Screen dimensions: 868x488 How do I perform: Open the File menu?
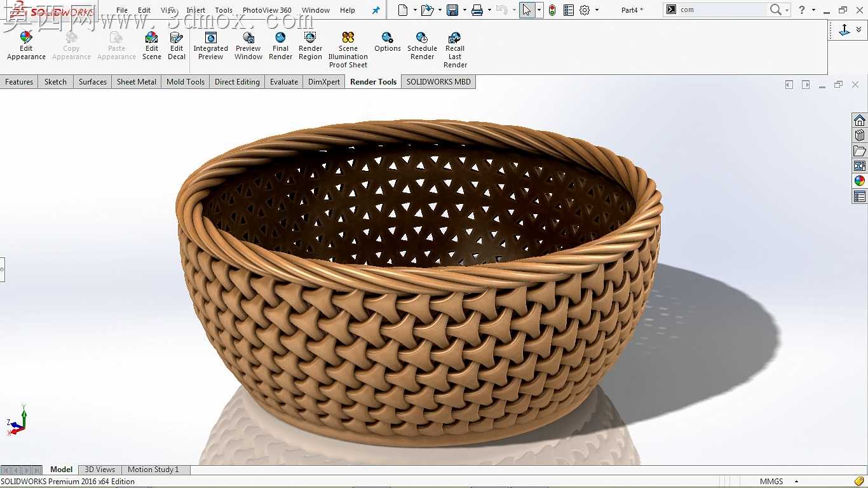[122, 10]
